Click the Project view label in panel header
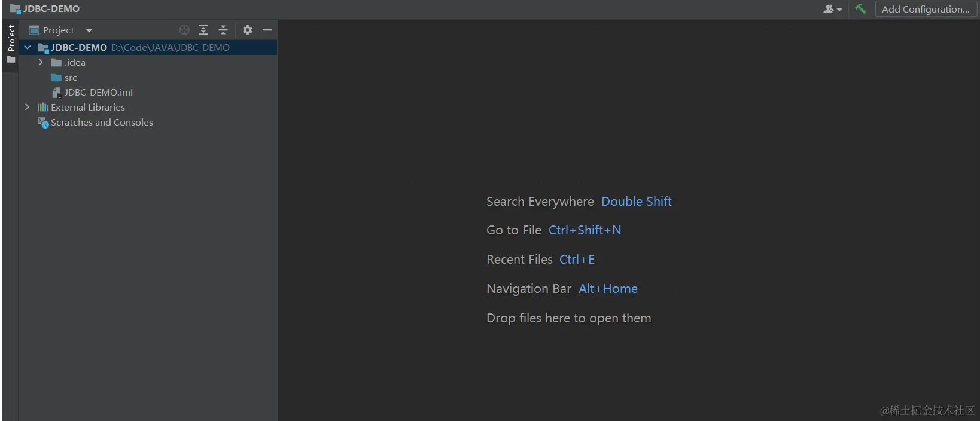Screen dimensions: 980x421 pyautogui.click(x=59, y=30)
